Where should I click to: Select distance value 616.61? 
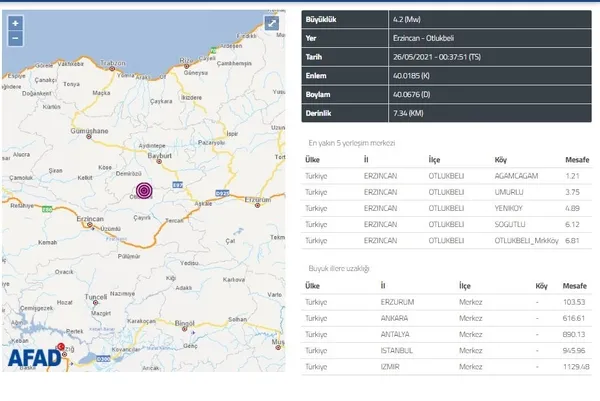[574, 318]
